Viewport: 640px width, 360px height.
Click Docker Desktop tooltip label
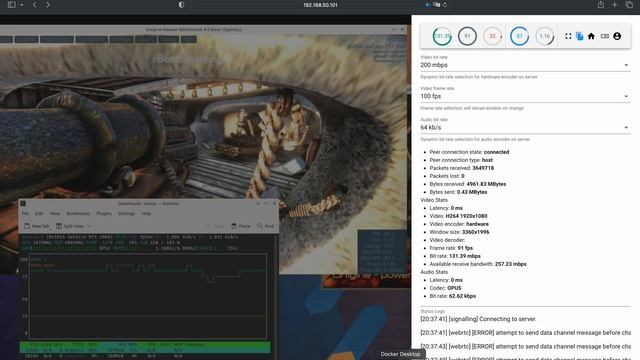(x=400, y=354)
